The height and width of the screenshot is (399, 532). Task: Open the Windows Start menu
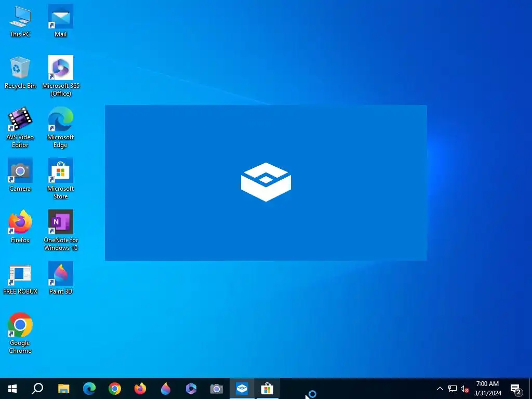(12, 389)
